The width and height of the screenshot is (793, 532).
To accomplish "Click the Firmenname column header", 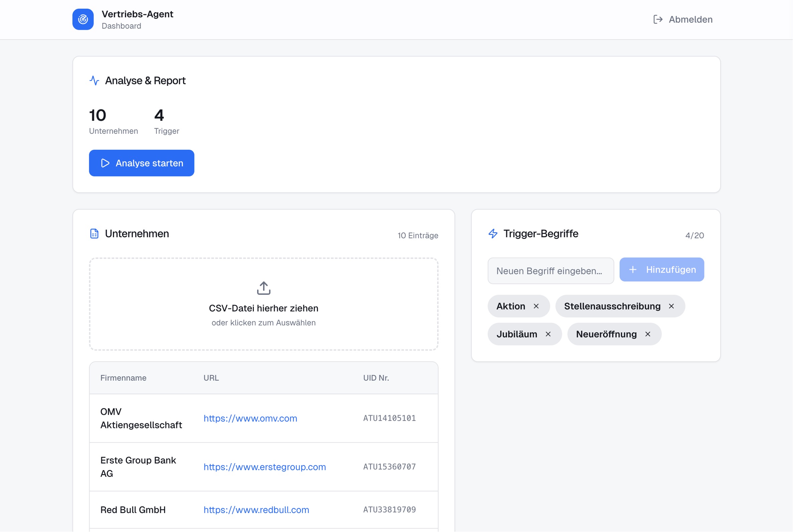I will point(123,378).
